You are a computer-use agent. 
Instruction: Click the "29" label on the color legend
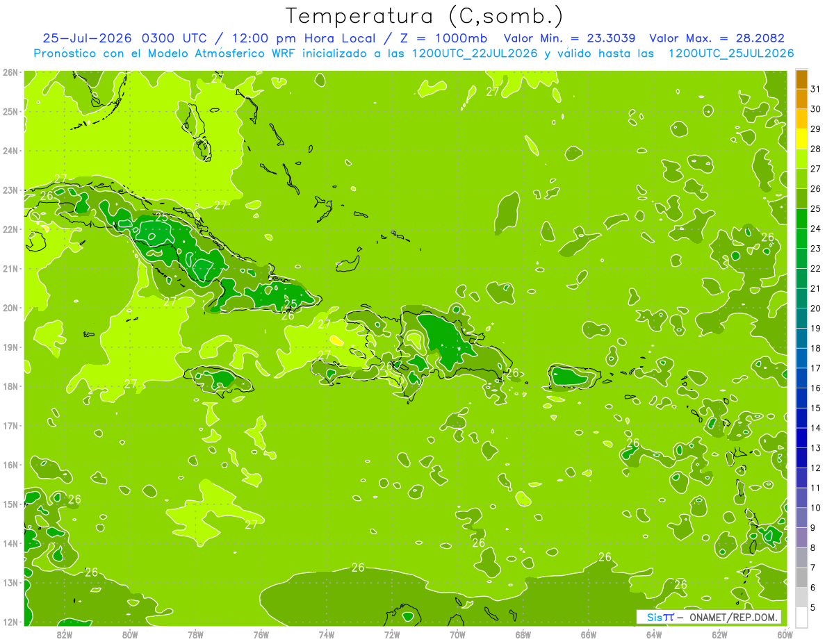[815, 129]
